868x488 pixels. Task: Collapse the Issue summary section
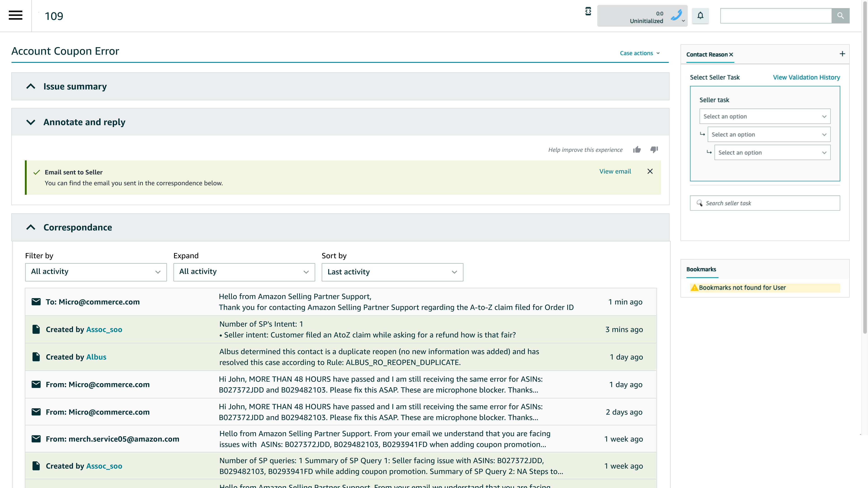31,86
